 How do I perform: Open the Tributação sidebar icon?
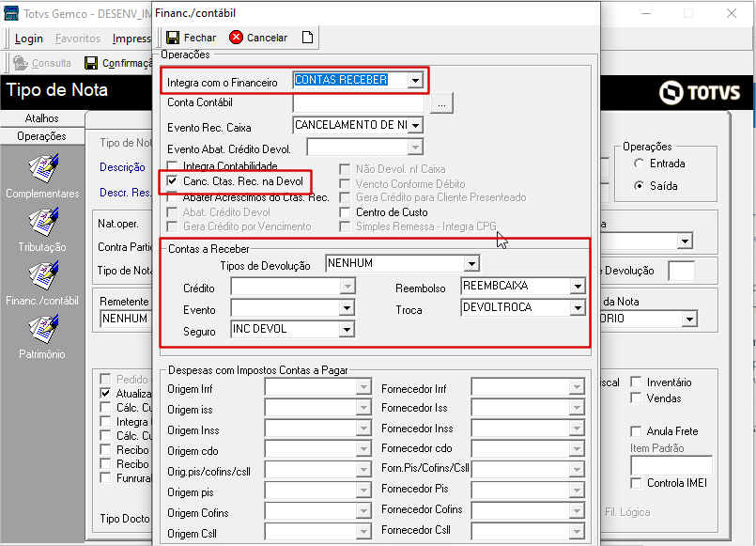click(43, 222)
